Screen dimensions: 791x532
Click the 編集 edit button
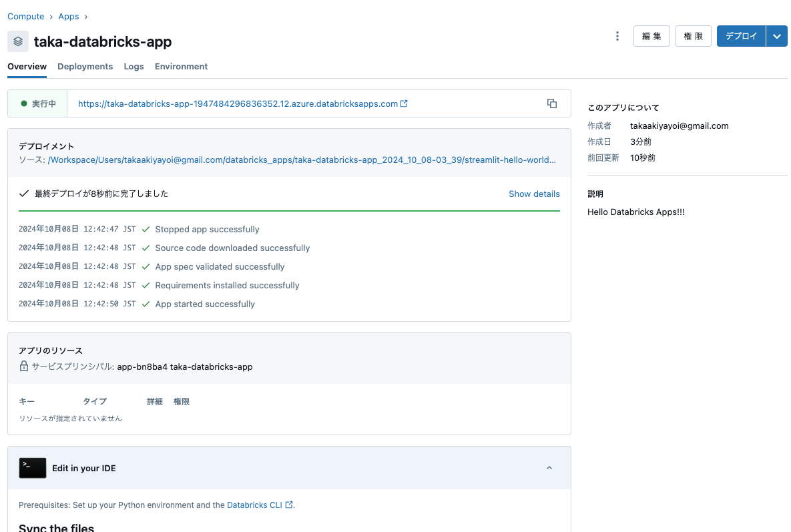(x=651, y=36)
